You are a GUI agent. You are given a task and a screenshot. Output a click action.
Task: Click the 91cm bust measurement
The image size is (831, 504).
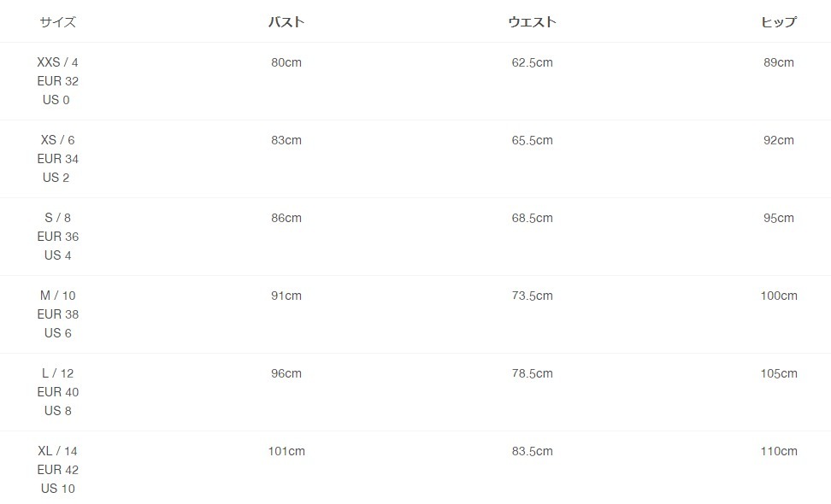tap(286, 296)
